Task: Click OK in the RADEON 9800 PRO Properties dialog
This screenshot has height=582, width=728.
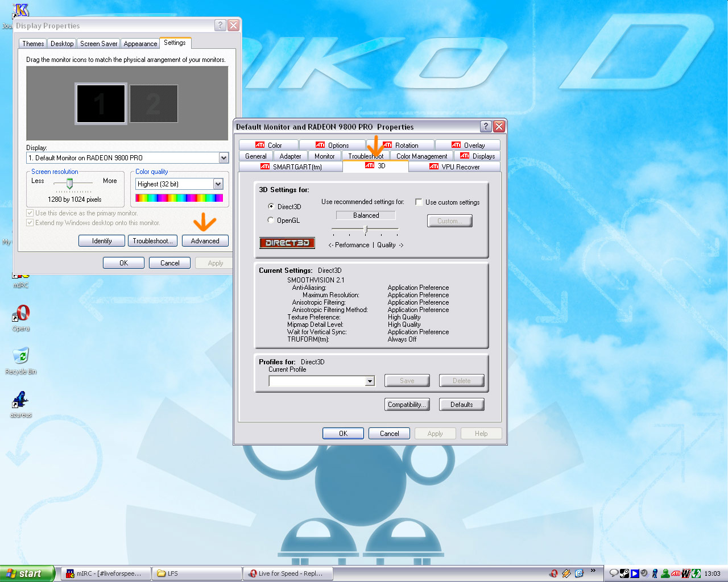Action: click(x=343, y=434)
